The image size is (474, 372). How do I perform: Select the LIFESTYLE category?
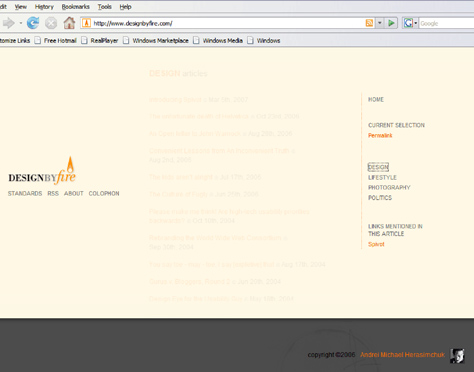pos(382,177)
